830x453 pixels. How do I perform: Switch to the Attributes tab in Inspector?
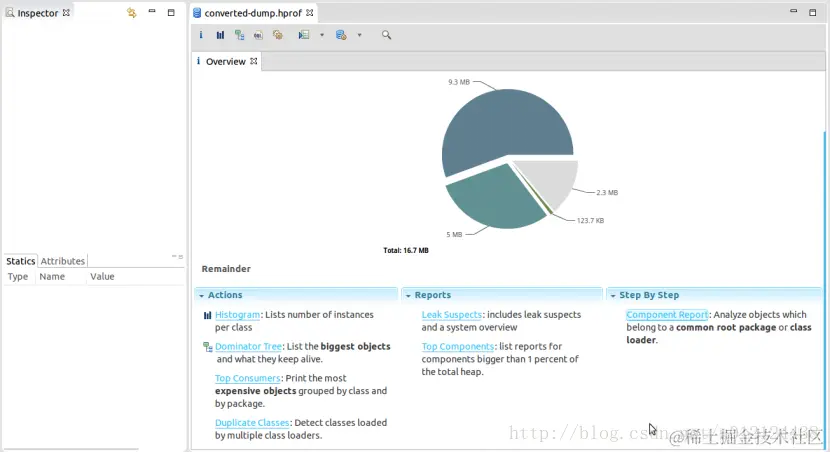point(62,261)
